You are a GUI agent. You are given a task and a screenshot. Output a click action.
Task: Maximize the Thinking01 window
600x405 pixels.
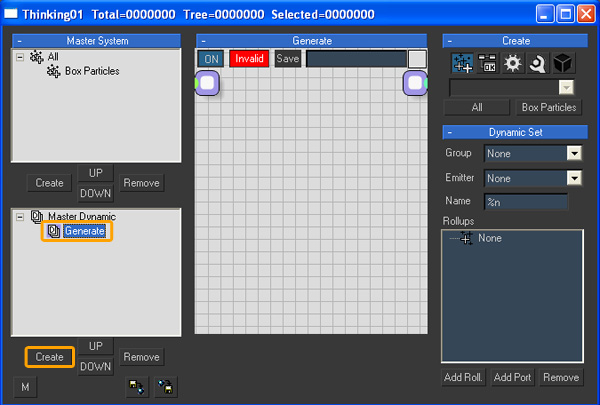coord(565,14)
